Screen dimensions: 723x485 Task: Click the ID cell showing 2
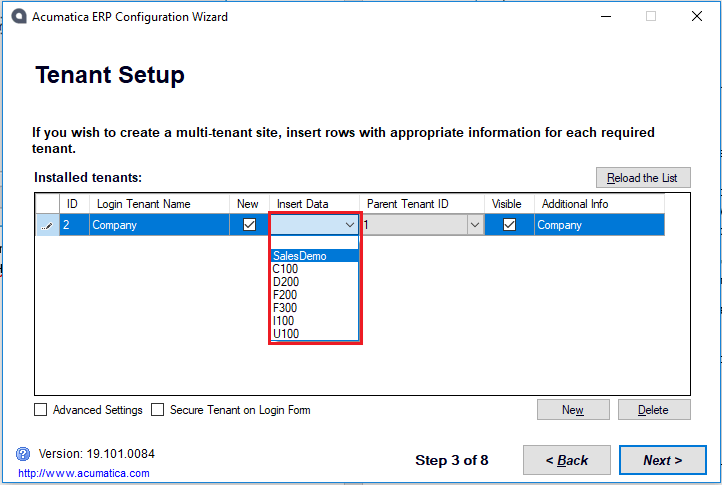(x=74, y=225)
